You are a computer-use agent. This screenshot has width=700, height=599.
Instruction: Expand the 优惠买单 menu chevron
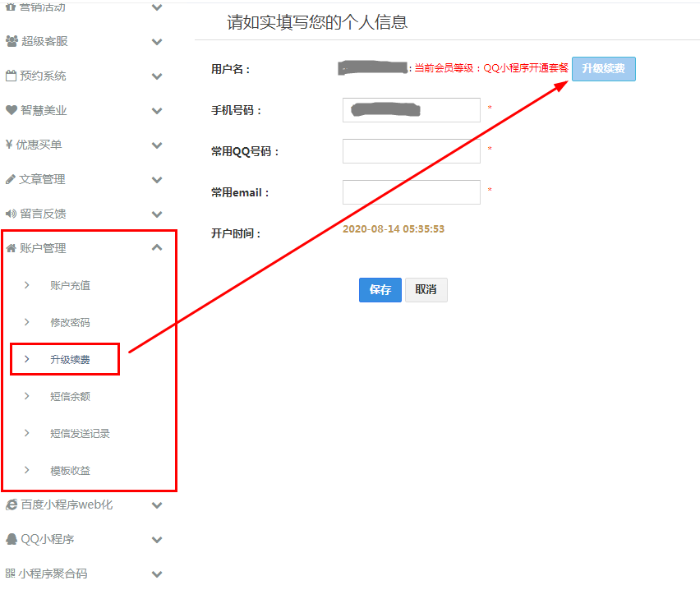coord(157,145)
